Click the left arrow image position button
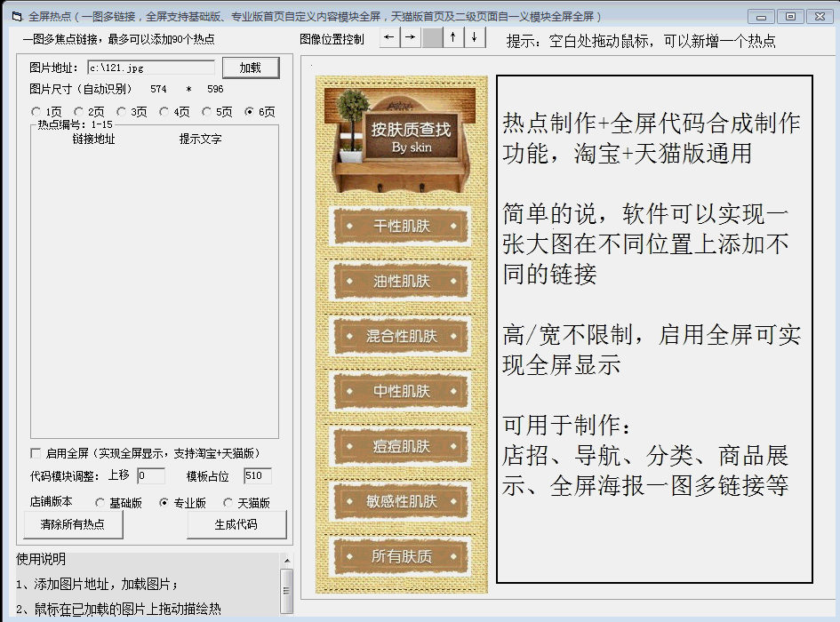840x622 pixels. coord(389,37)
